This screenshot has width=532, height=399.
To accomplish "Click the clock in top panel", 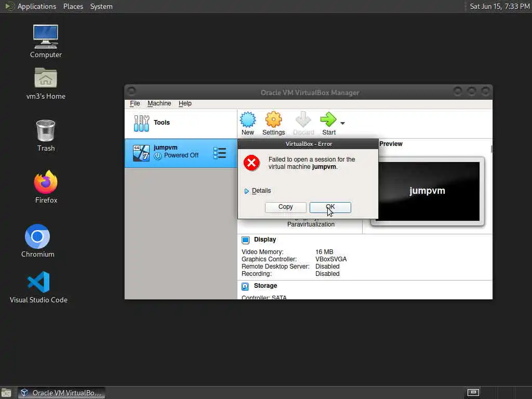I will tap(499, 6).
